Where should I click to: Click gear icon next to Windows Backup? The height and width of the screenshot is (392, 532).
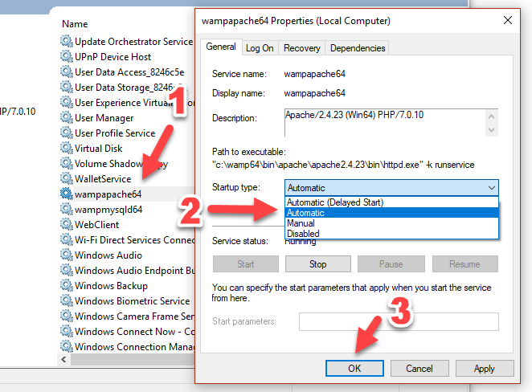(x=67, y=285)
